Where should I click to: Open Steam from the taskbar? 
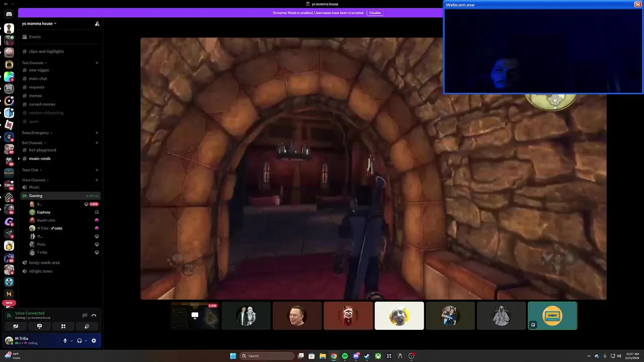pos(367,356)
